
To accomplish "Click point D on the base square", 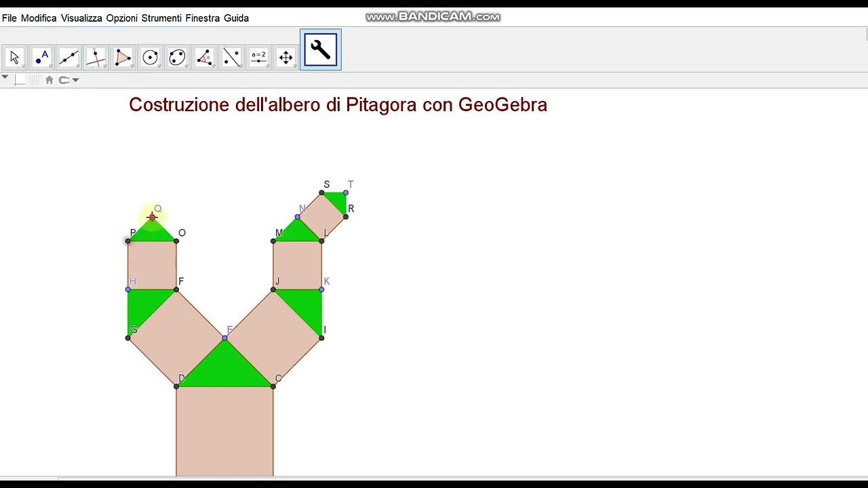I will click(176, 386).
